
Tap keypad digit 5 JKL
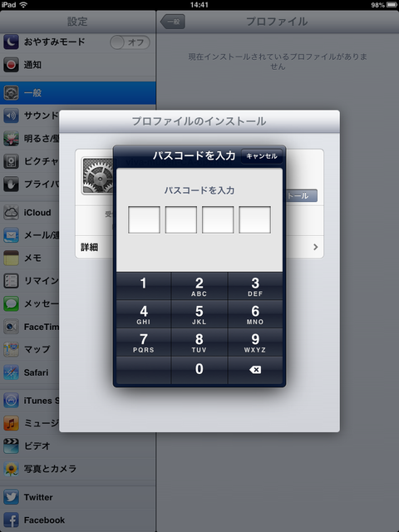[x=199, y=314]
